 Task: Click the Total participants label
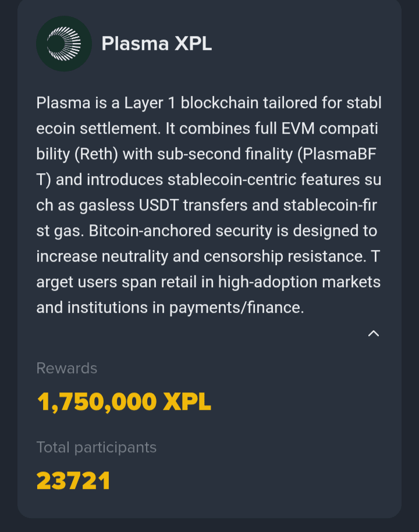point(96,447)
